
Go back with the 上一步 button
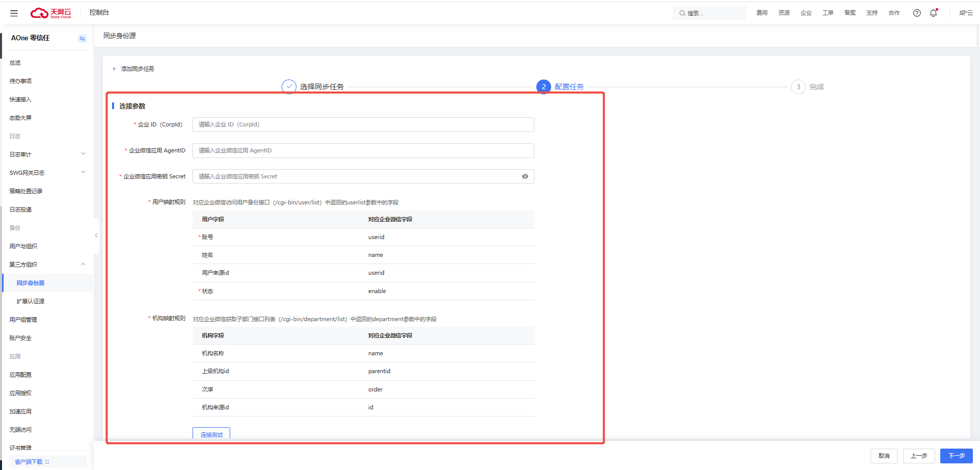point(919,456)
